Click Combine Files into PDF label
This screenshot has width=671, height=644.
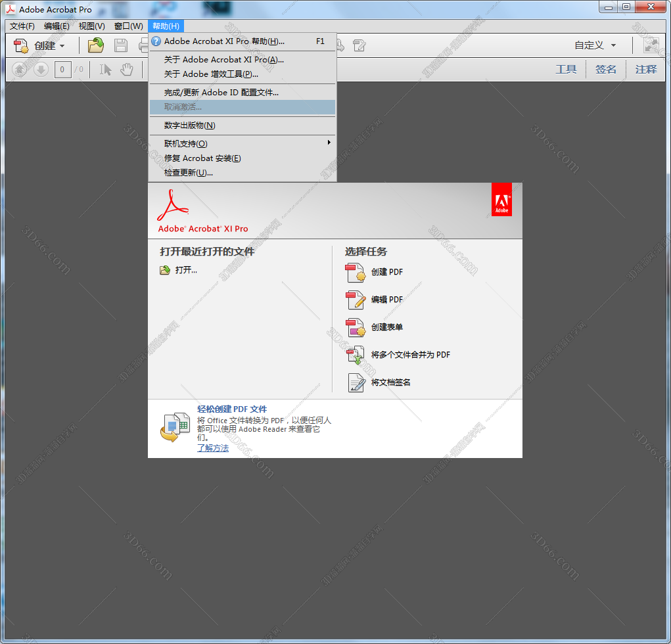(410, 355)
